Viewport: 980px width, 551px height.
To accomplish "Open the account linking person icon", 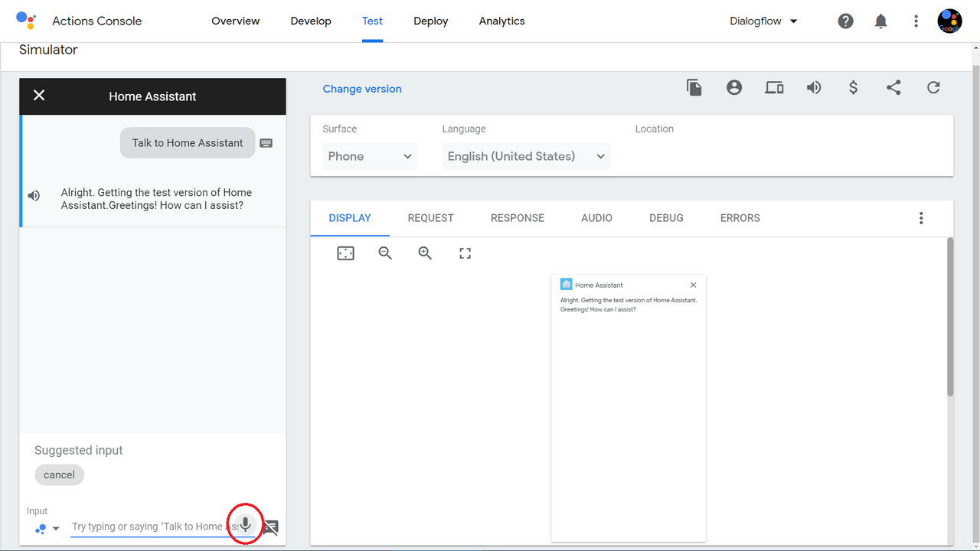I will coord(734,88).
